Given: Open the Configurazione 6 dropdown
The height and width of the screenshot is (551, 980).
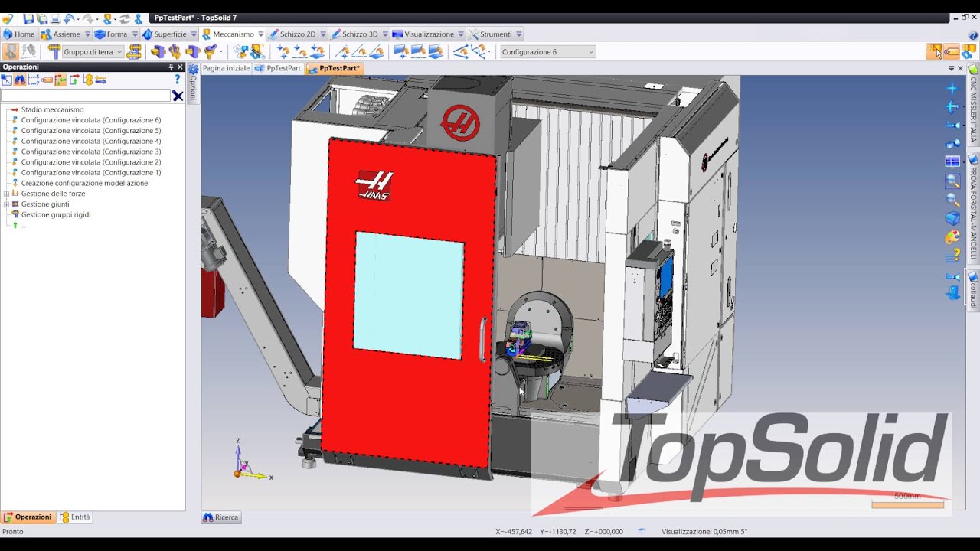Looking at the screenshot, I should [x=590, y=52].
